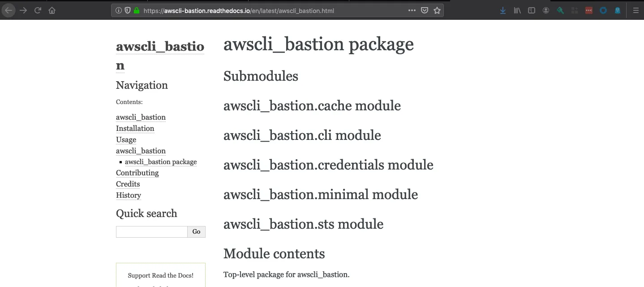Go to the Contributing page link
Viewport: 644px width, 287px height.
coord(137,173)
